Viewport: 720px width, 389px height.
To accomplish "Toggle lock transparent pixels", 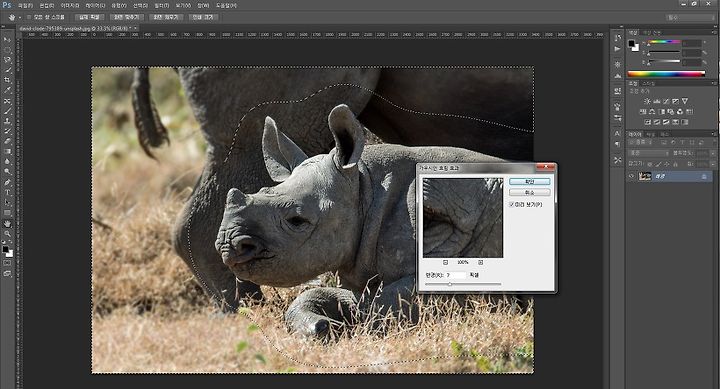I will tap(650, 164).
